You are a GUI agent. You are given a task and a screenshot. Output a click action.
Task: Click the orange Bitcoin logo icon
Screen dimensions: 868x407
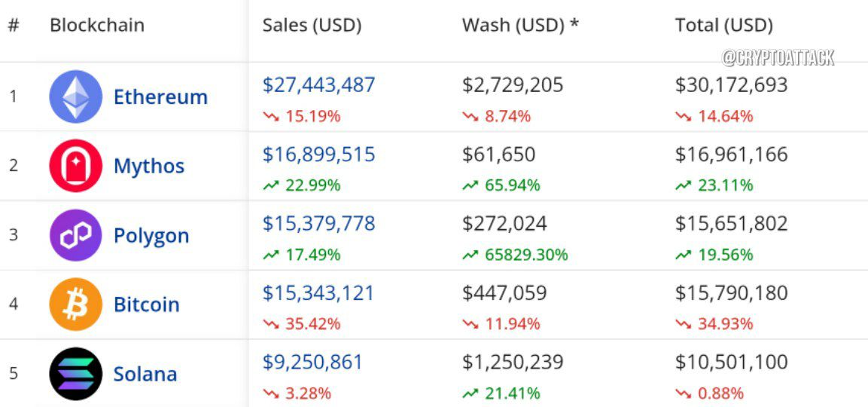[x=76, y=304]
